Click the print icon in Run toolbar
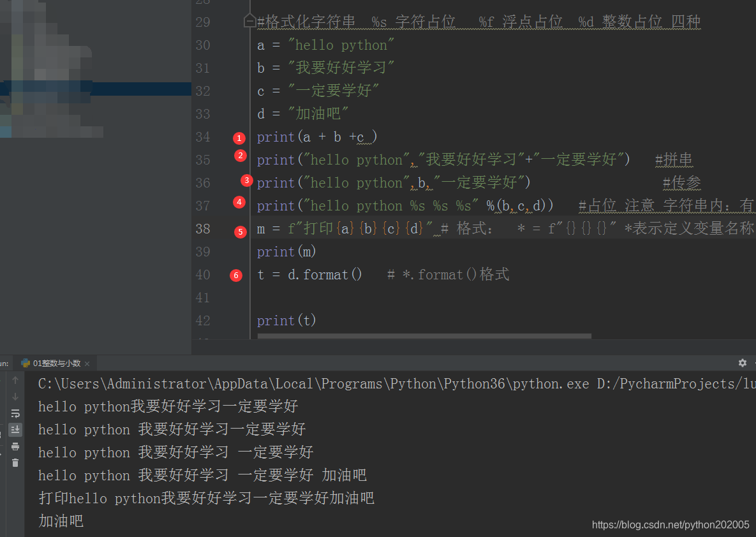Image resolution: width=756 pixels, height=537 pixels. (x=15, y=446)
